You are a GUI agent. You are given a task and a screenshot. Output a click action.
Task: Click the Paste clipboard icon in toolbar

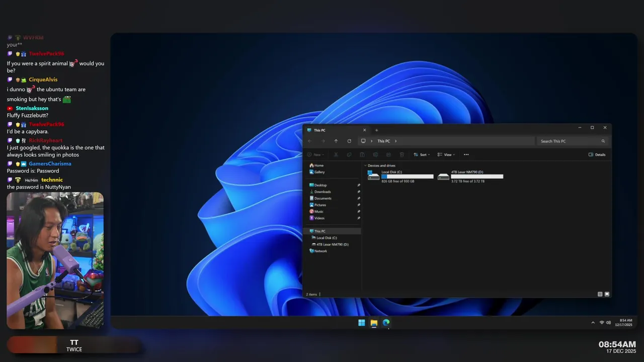pos(362,155)
